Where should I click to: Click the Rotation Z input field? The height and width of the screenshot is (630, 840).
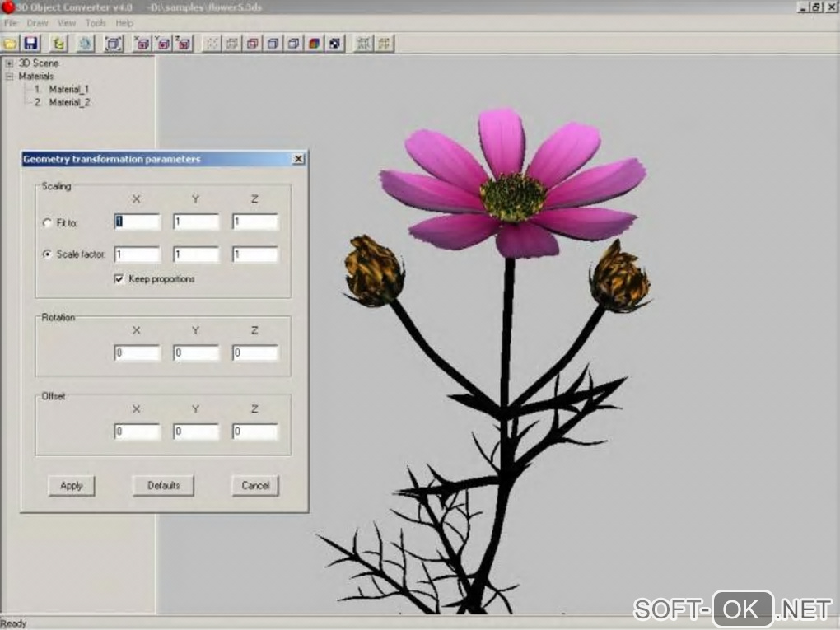pos(255,353)
